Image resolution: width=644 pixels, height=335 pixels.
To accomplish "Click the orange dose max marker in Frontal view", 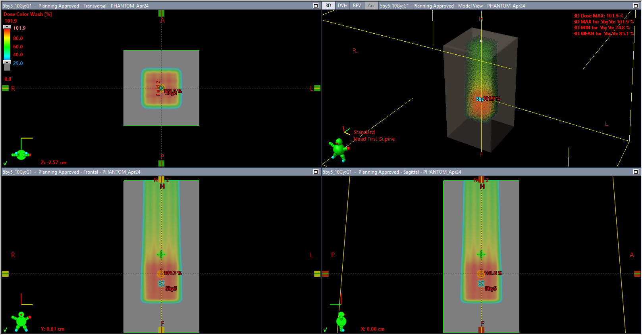I will pyautogui.click(x=161, y=274).
